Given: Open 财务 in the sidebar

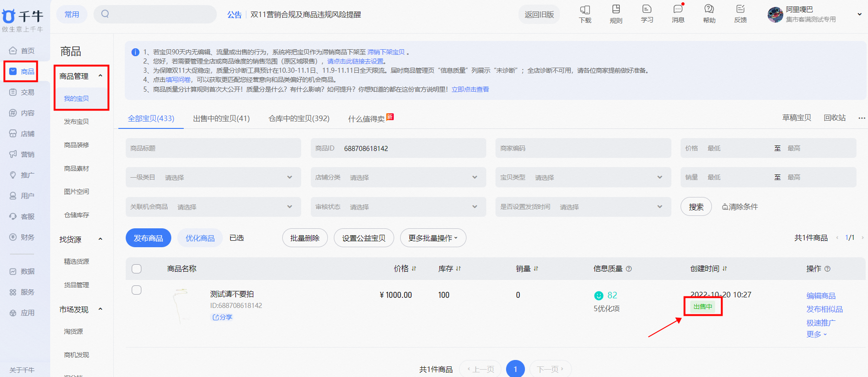Looking at the screenshot, I should point(22,237).
